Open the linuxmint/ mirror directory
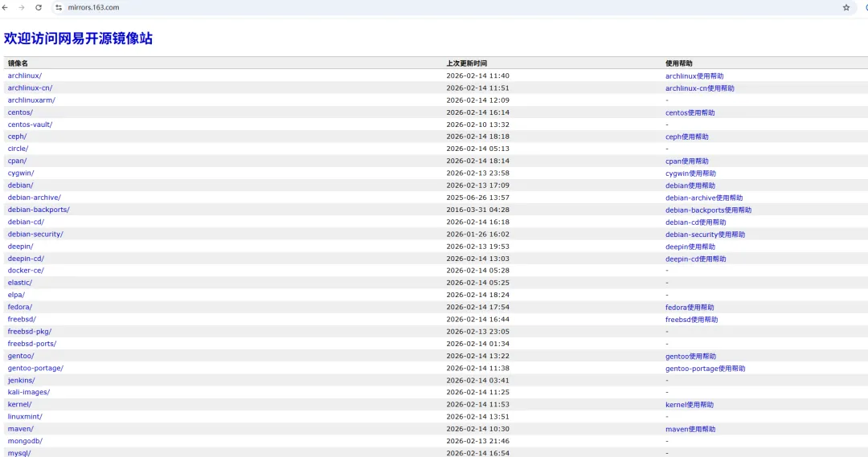Screen dimensions: 868x457 [x=25, y=417]
